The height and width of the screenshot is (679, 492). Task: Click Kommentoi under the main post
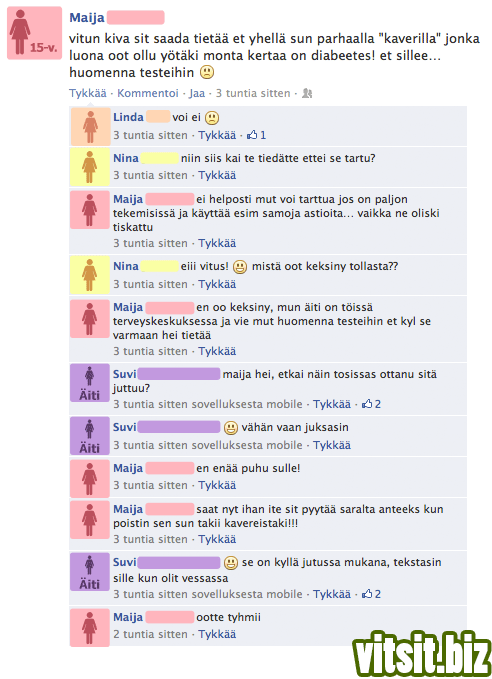pyautogui.click(x=148, y=93)
